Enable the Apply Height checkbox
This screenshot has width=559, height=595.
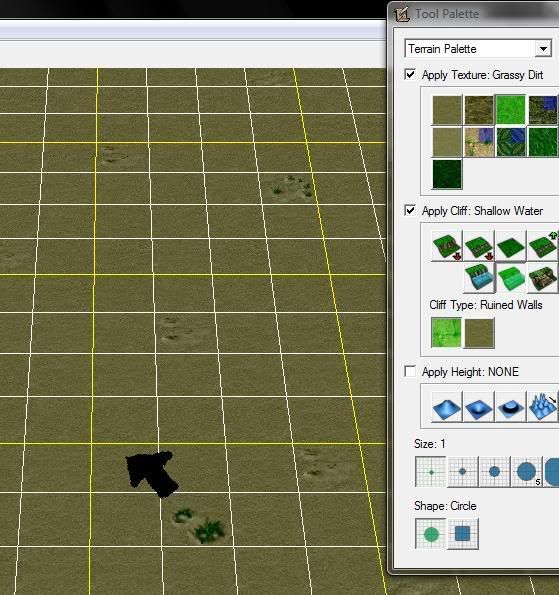410,371
